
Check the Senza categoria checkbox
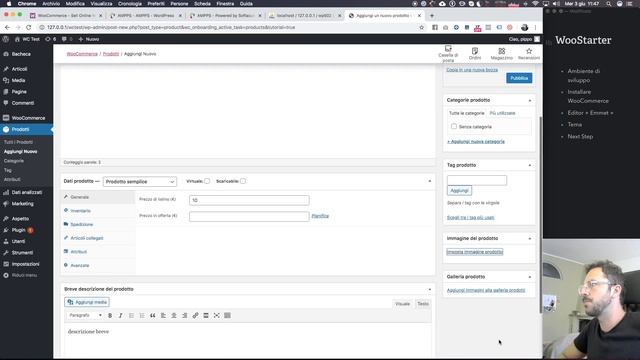[454, 127]
